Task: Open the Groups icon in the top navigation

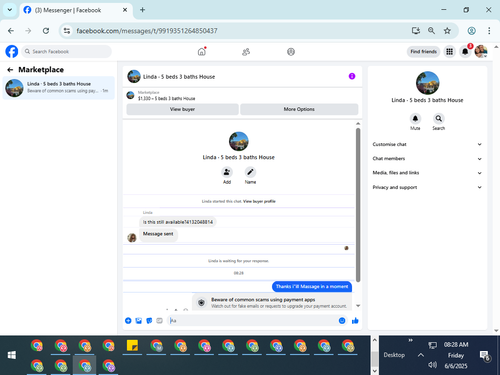Action: (291, 52)
